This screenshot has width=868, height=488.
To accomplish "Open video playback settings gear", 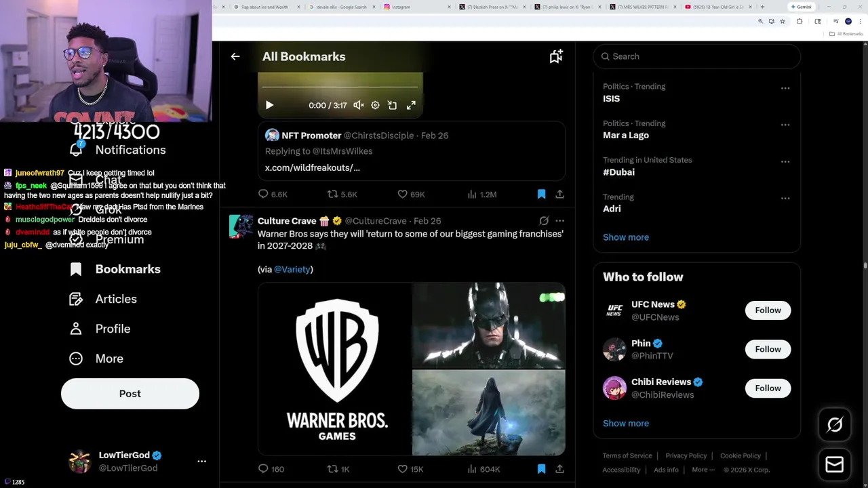I will click(x=375, y=106).
